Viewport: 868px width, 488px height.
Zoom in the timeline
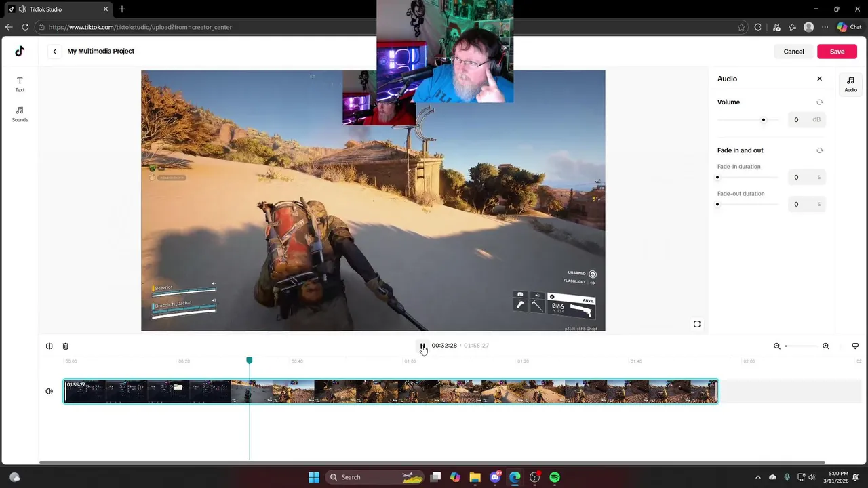825,346
